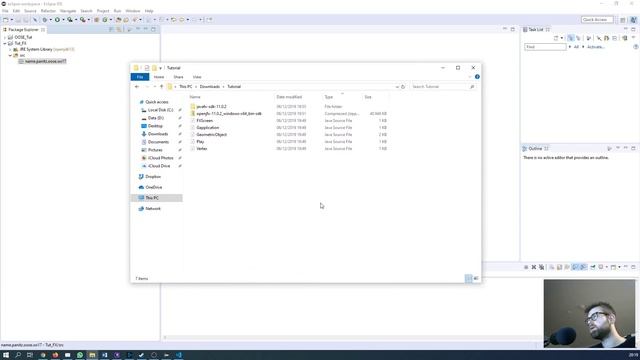Toggle Categorized presentation in Task List
Screen dimensions: 640x360
pos(571,38)
